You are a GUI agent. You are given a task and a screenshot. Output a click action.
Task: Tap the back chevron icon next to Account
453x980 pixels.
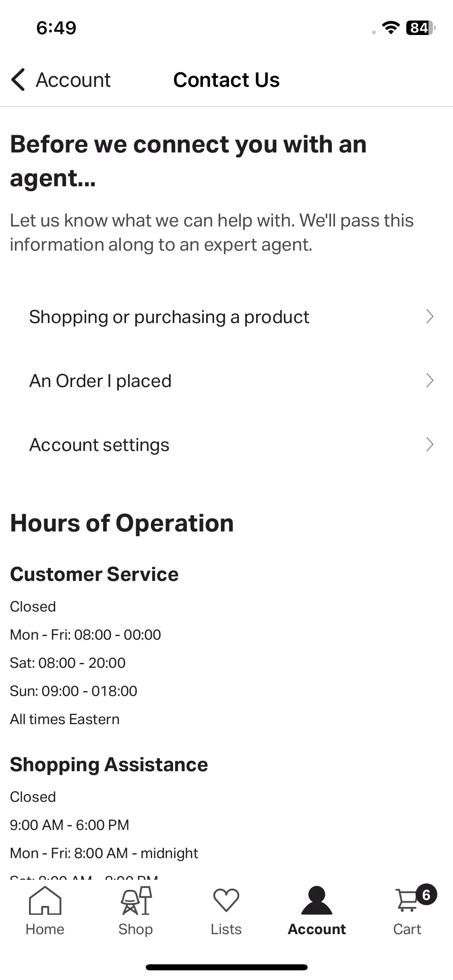click(x=18, y=80)
